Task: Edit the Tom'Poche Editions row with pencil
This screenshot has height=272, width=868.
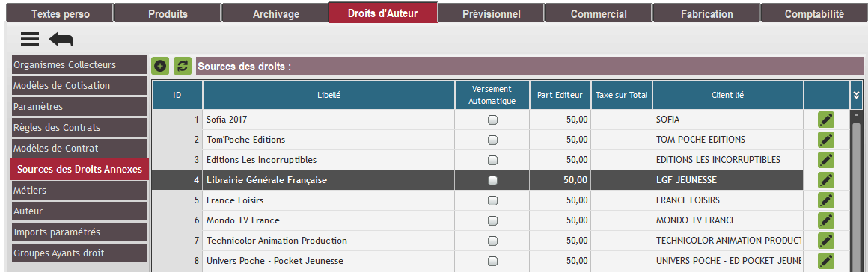Action: coord(826,139)
